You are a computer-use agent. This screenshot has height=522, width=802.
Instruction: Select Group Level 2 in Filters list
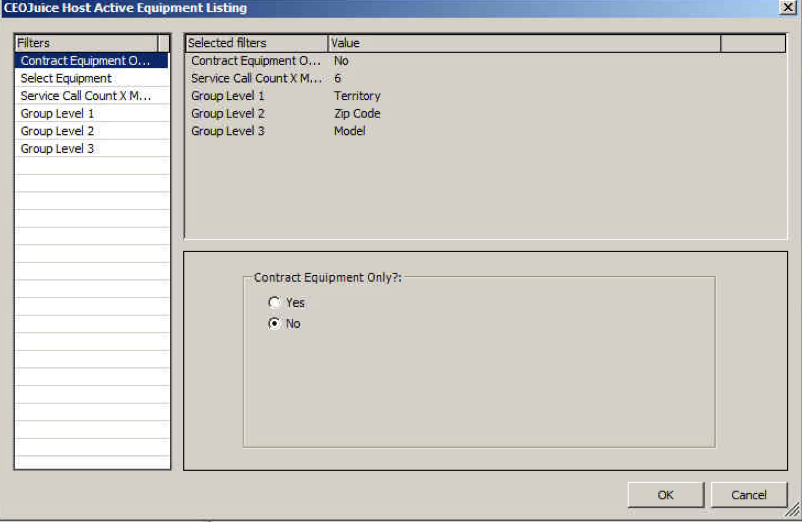click(92, 131)
